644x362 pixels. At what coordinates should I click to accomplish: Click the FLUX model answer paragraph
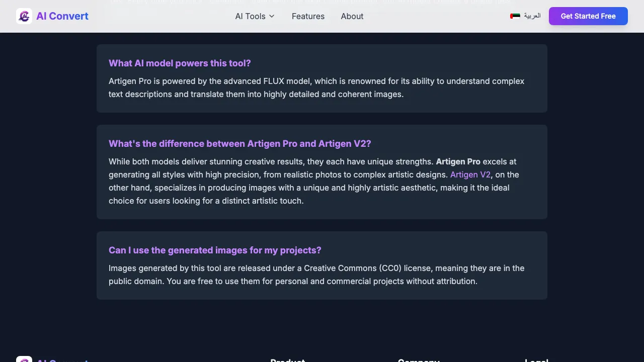pos(316,87)
